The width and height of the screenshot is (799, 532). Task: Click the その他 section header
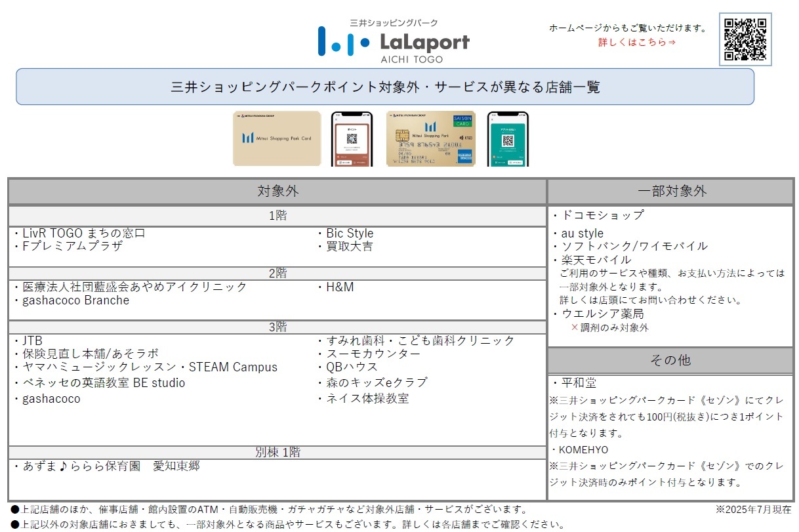[670, 360]
